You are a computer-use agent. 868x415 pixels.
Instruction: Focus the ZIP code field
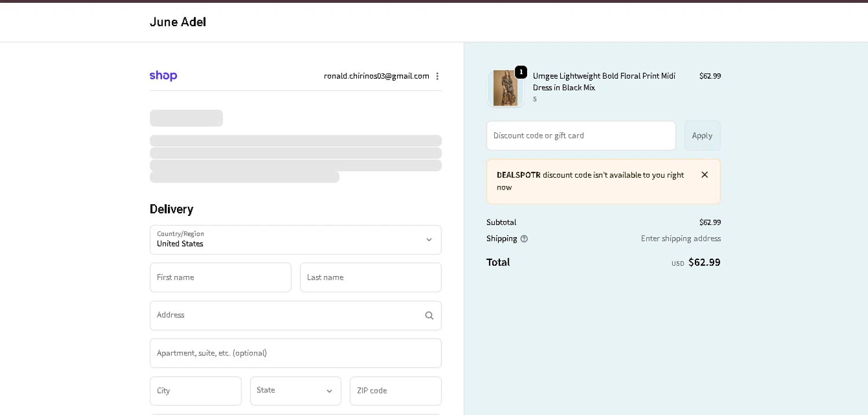click(x=396, y=391)
